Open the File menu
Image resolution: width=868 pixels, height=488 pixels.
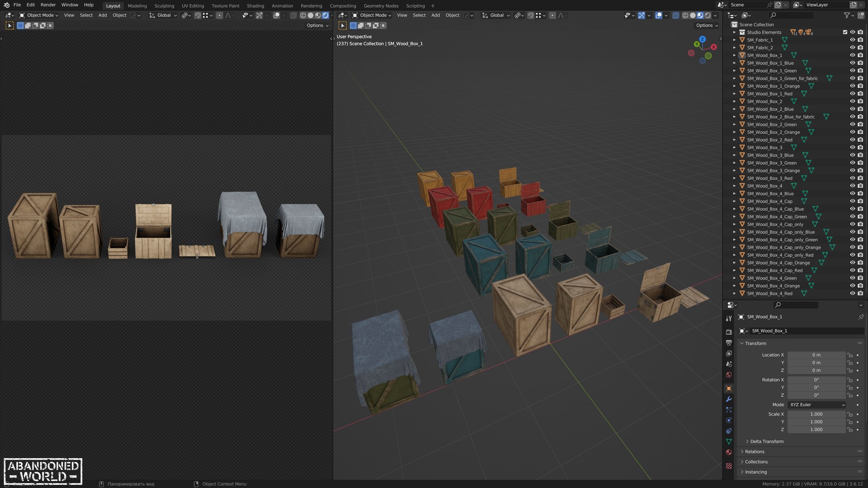coord(17,5)
